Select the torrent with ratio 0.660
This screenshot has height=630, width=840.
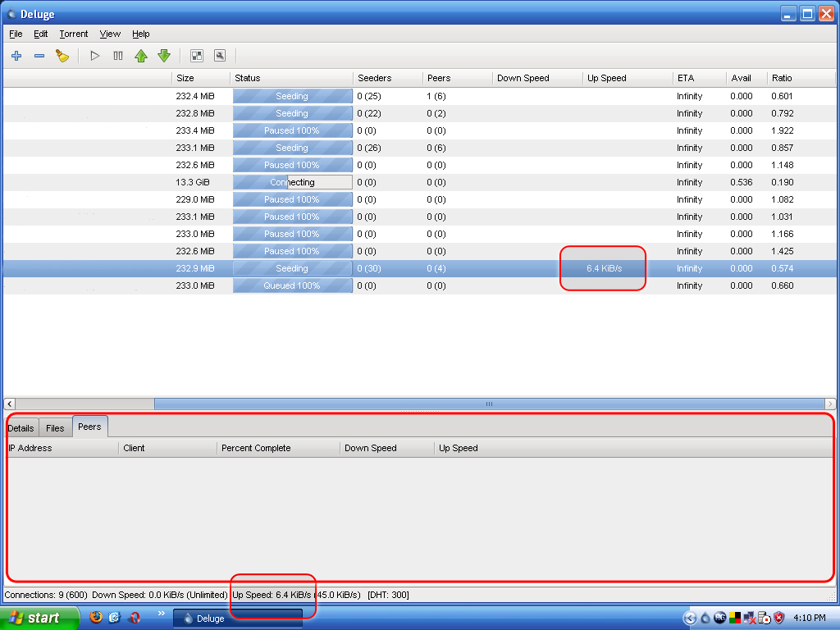419,285
